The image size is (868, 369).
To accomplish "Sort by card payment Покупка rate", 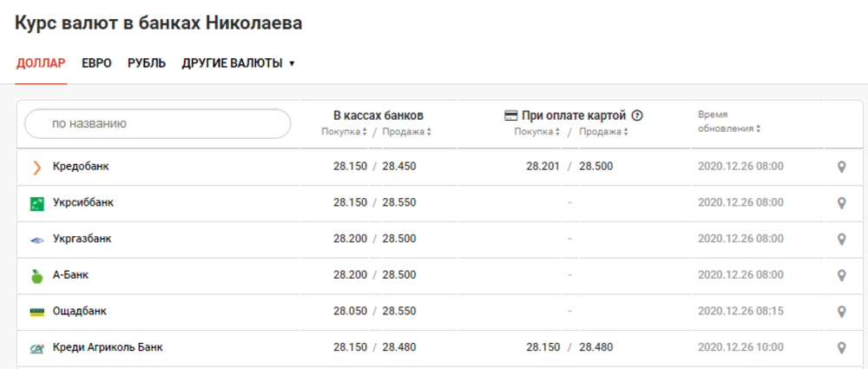I will 537,132.
